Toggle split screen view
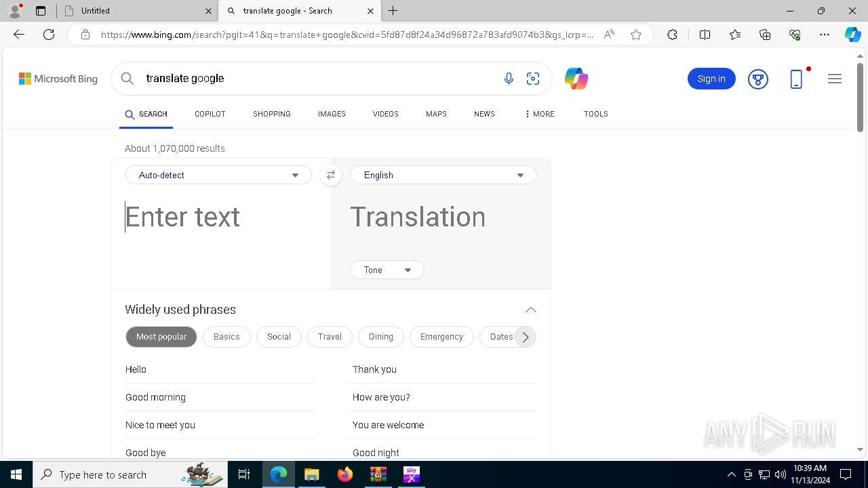Screen dimensions: 868x488 pyautogui.click(x=705, y=35)
